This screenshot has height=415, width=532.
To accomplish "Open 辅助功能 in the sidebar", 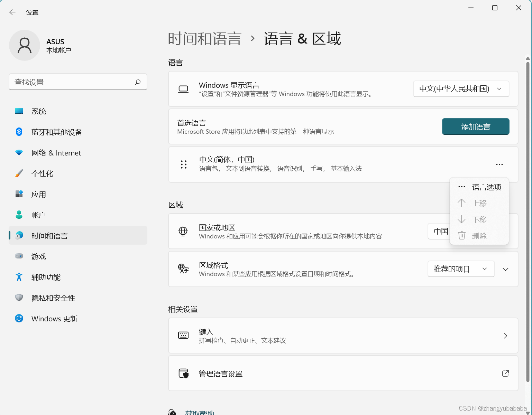I will coord(78,277).
